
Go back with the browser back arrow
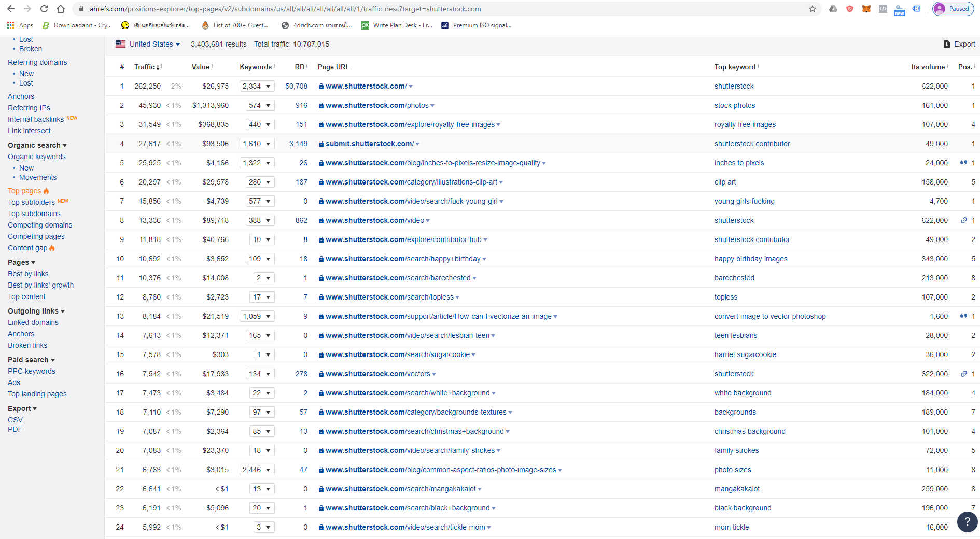click(x=10, y=9)
